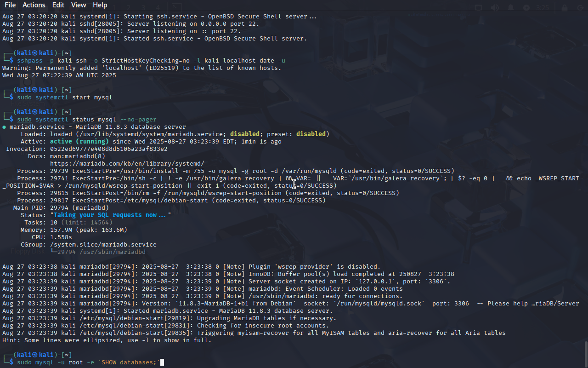The image size is (588, 368).
Task: Click the 'sudo systemctl start mysql' command
Action: (x=65, y=98)
